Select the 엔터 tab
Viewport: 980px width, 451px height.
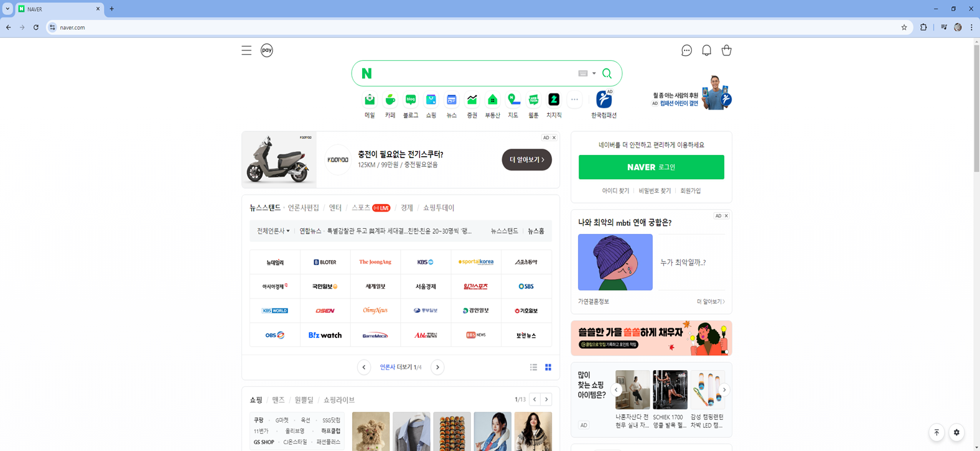click(335, 208)
